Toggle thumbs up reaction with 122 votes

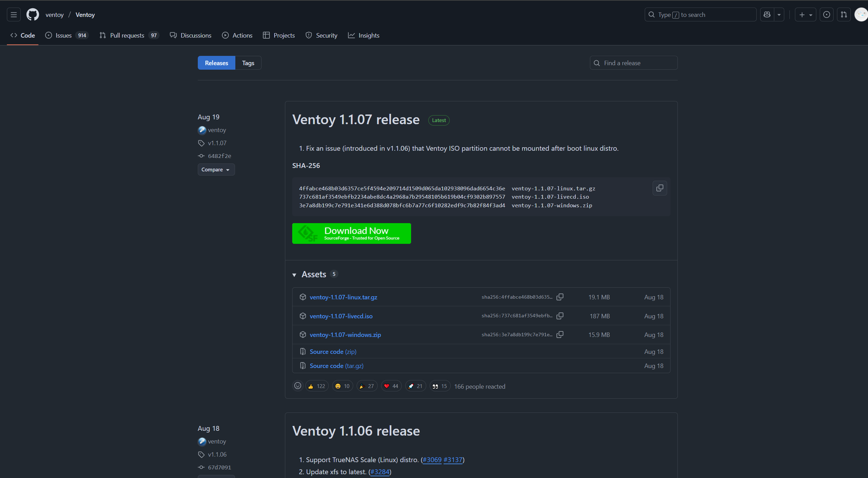tap(317, 386)
